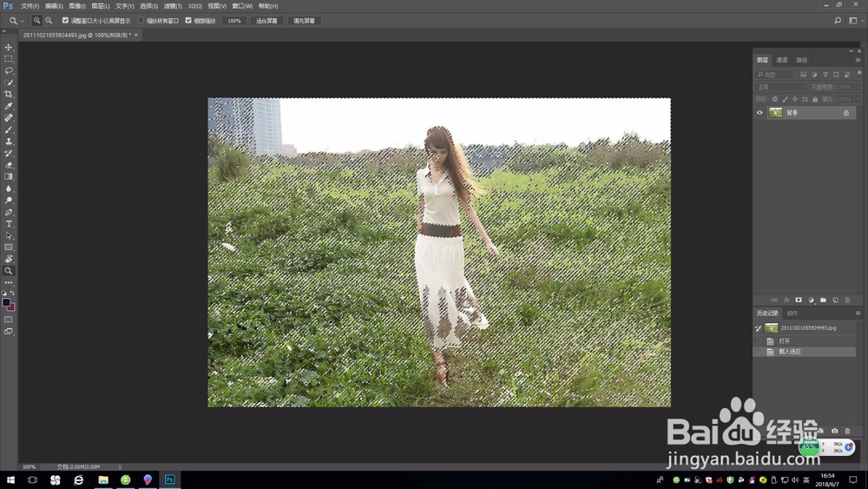
Task: Add layer mask in Layers panel
Action: click(799, 301)
